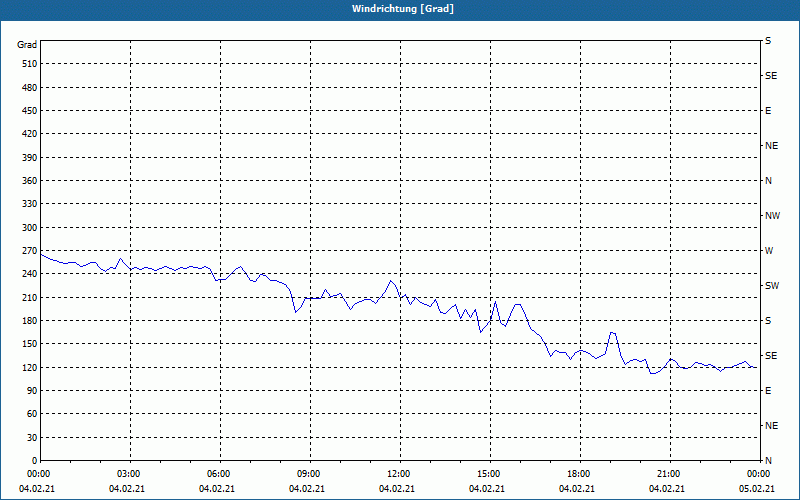The image size is (800, 500).
Task: Click the 09:00 time label
Action: pyautogui.click(x=308, y=474)
